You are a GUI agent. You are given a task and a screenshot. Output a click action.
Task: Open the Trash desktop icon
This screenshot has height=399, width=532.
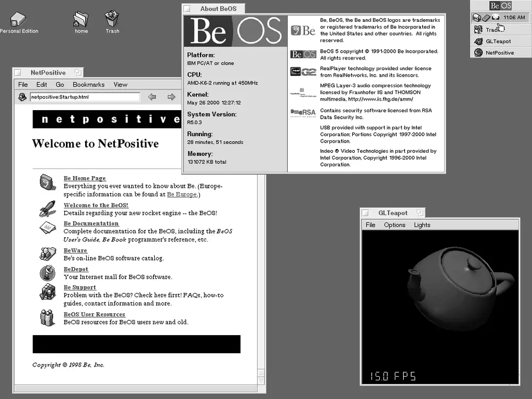112,19
